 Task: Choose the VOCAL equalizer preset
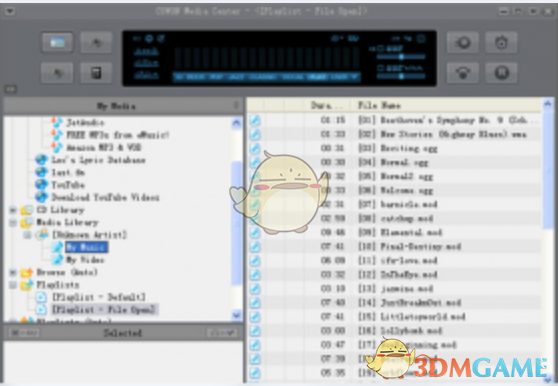pos(294,77)
